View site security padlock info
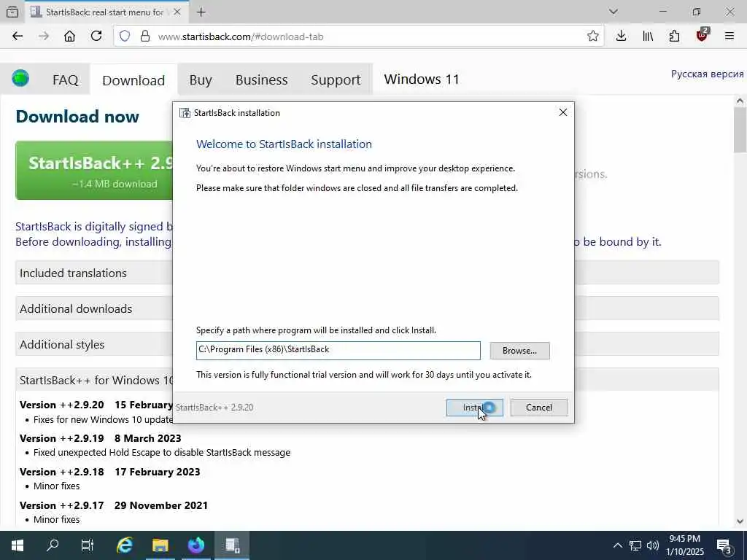Screen dimensions: 747x560 [145, 36]
